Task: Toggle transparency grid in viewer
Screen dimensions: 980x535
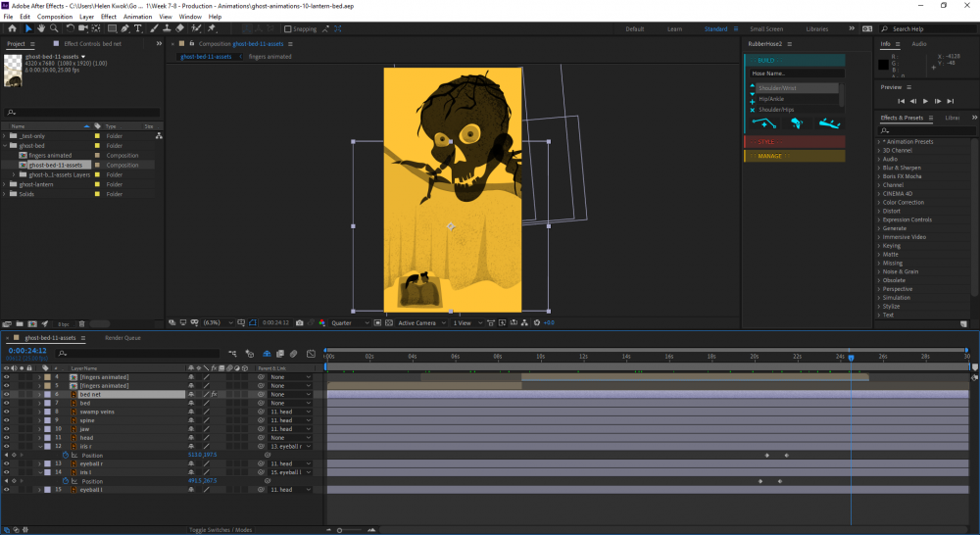Action: point(389,323)
